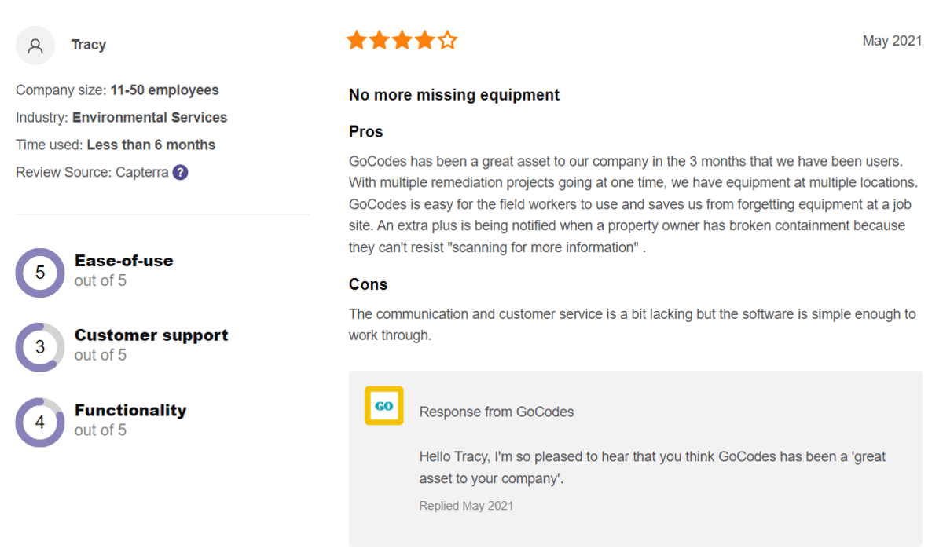Click the Ease-of-use score ring showing 5
The height and width of the screenshot is (560, 943).
pos(40,273)
